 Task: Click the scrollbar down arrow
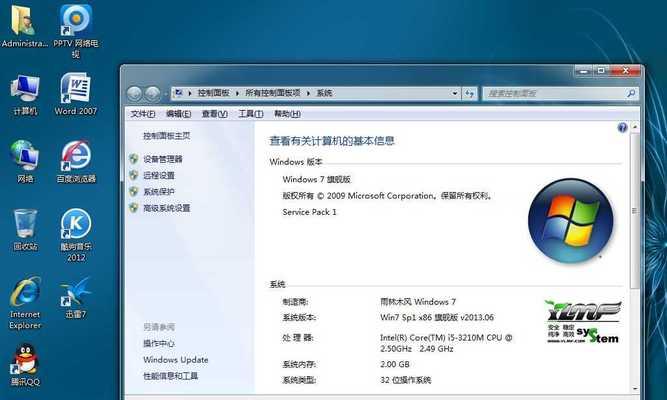tap(635, 388)
